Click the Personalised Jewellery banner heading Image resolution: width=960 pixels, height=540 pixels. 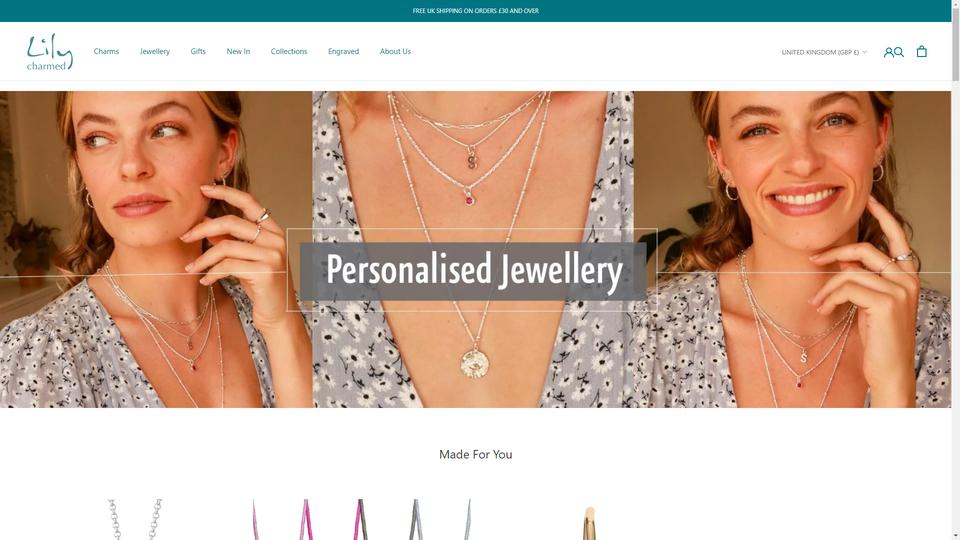pyautogui.click(x=474, y=270)
